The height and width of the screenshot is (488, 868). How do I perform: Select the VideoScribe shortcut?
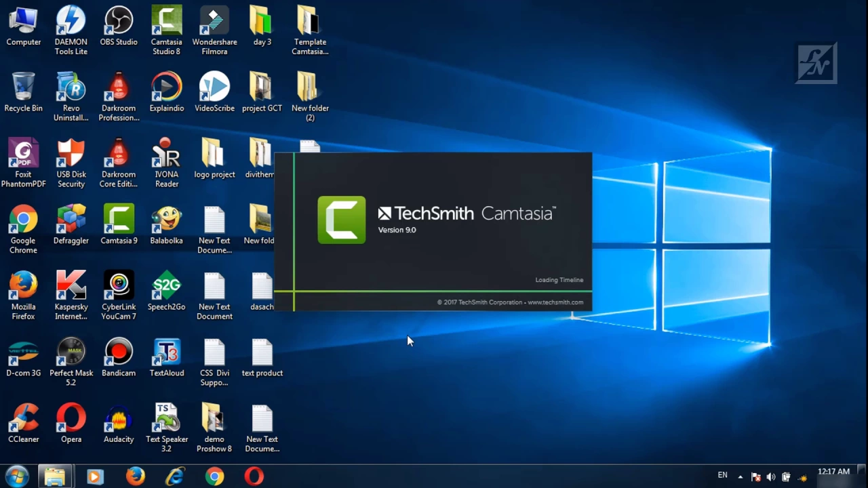tap(214, 93)
